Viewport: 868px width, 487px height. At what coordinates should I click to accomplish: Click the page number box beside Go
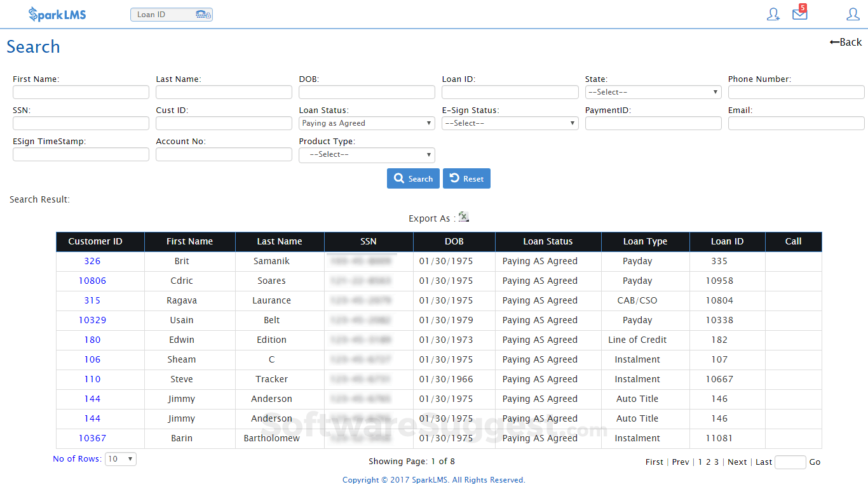tap(790, 462)
